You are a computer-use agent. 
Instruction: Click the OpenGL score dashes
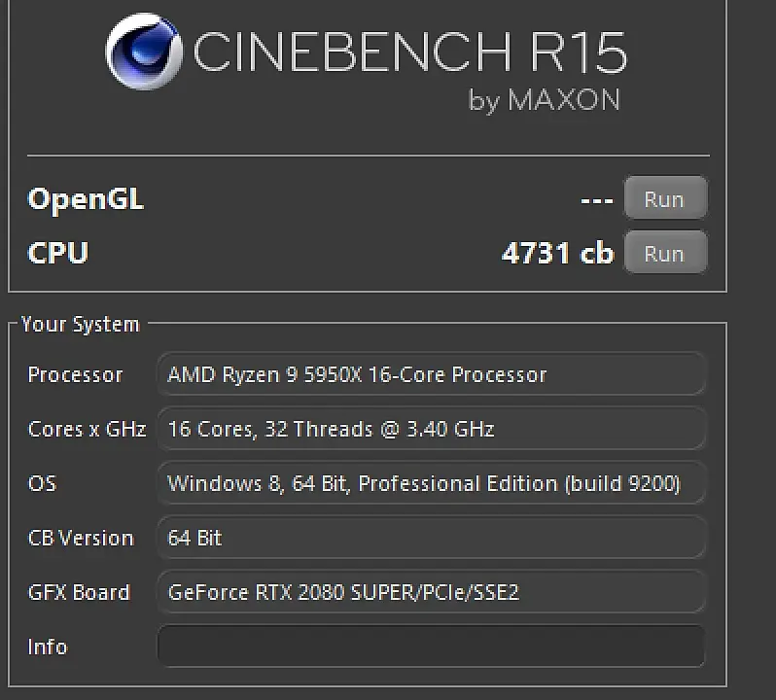596,200
